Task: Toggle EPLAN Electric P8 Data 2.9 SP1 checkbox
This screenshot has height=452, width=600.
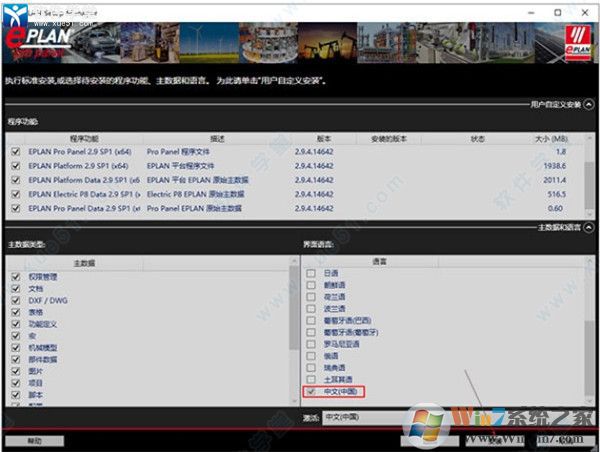Action: click(16, 194)
